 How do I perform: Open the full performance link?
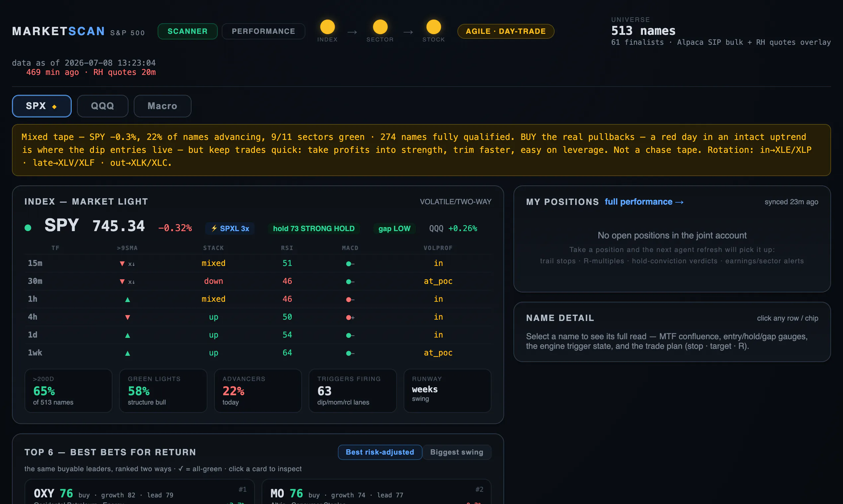pos(644,202)
